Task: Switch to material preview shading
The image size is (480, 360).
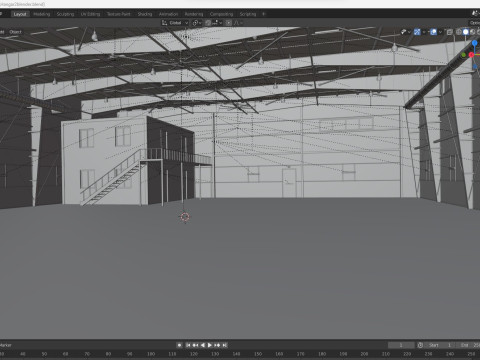Action: pyautogui.click(x=472, y=32)
